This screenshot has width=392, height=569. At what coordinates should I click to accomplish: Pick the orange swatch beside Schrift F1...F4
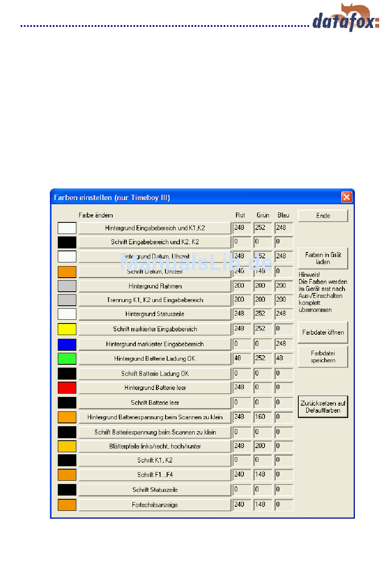click(x=67, y=475)
